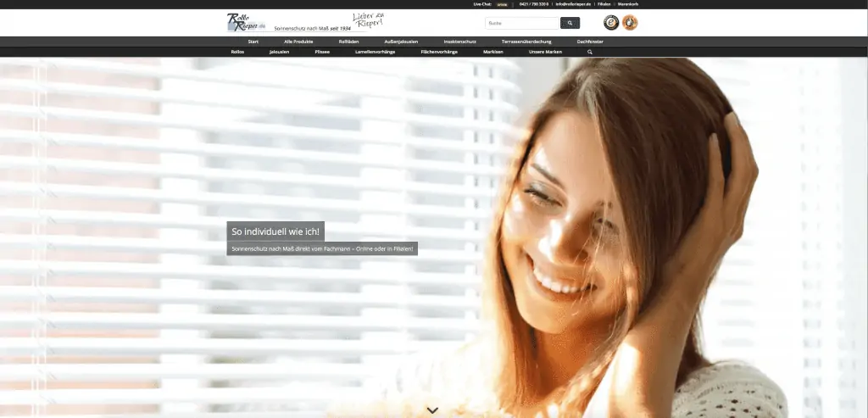Open the Außenjalousien menu
The image size is (868, 418).
(x=401, y=42)
